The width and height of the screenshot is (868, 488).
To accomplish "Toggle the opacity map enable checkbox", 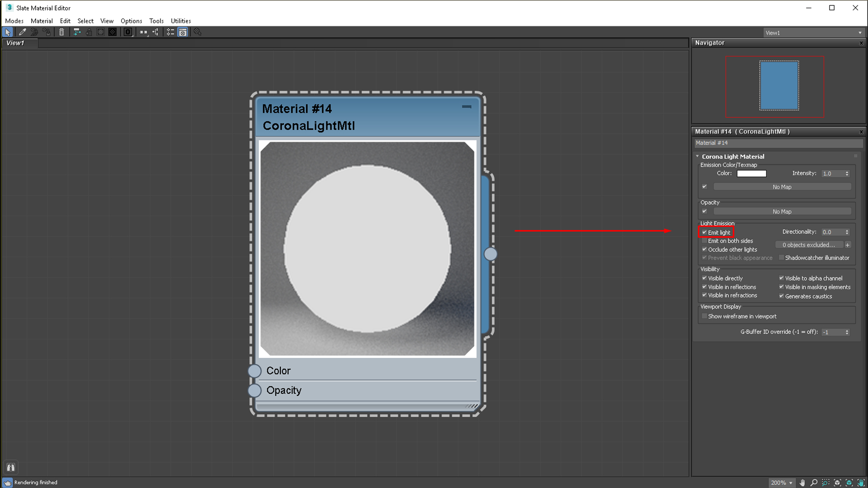I will [x=704, y=211].
